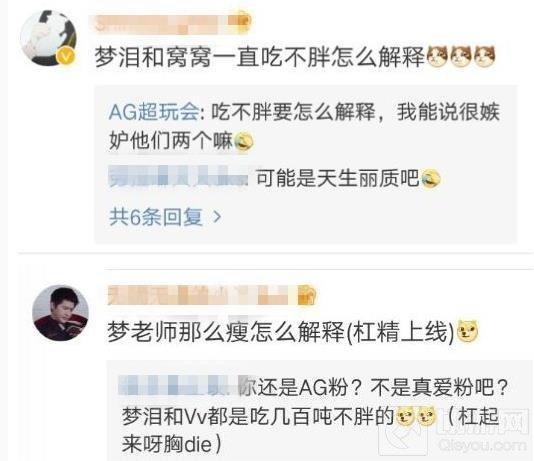Screen dimensions: 534x461
Task: Click the gold V verification badge
Action: (x=66, y=56)
